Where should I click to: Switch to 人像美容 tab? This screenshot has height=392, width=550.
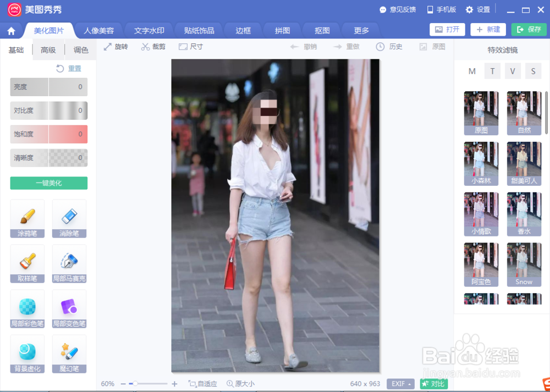tap(98, 31)
